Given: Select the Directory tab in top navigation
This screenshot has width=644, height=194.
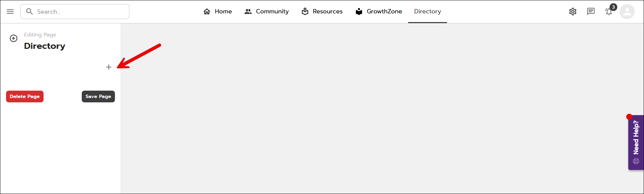Looking at the screenshot, I should pos(427,11).
